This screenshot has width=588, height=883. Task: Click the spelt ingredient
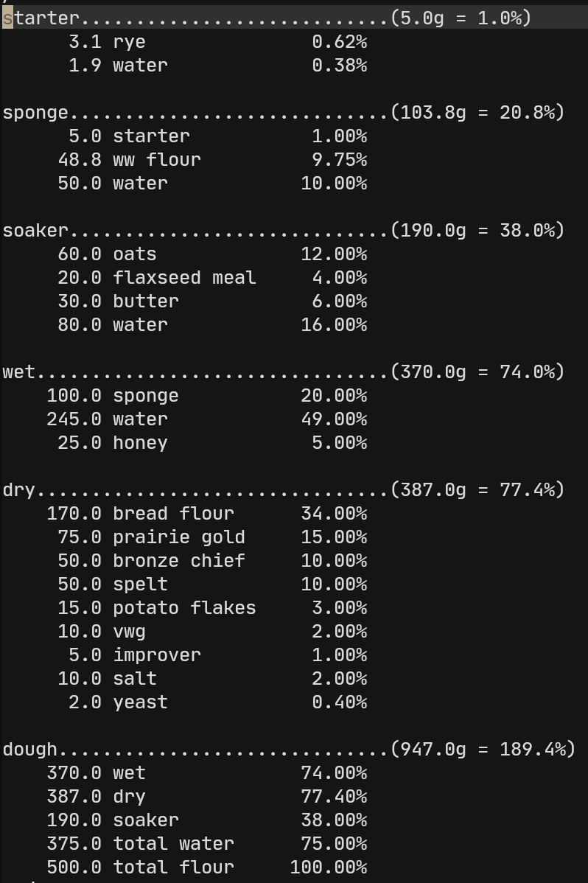click(x=140, y=584)
